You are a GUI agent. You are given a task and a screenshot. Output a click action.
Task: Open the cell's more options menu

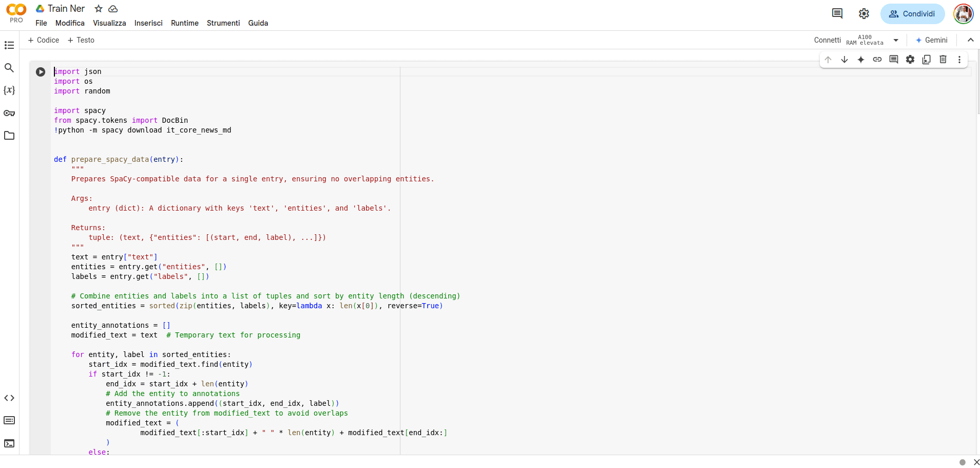(x=959, y=60)
